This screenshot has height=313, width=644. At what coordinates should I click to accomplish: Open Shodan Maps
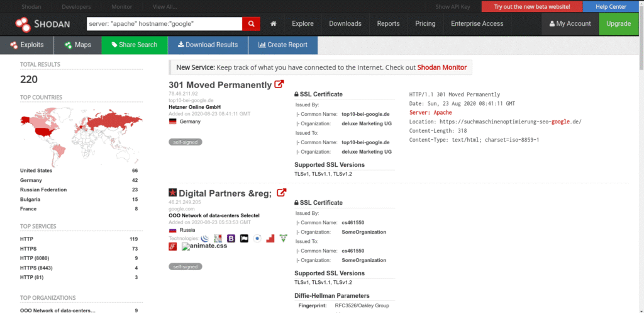(77, 45)
